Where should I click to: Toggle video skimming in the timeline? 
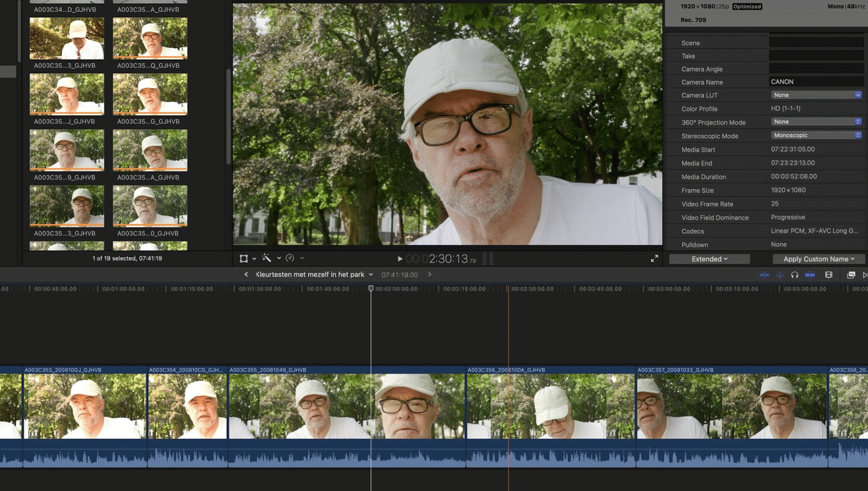pyautogui.click(x=764, y=275)
